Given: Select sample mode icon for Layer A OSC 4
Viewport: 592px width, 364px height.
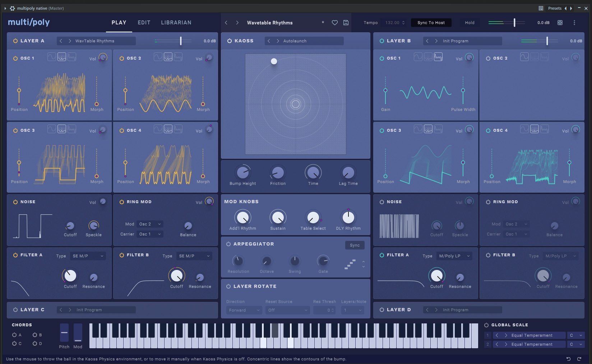Looking at the screenshot, I should [178, 129].
